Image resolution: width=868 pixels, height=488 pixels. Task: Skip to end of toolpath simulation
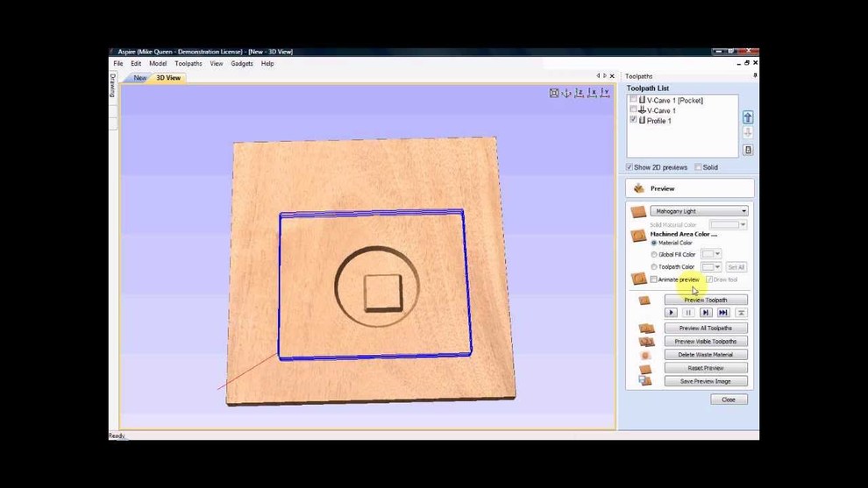pyautogui.click(x=723, y=313)
